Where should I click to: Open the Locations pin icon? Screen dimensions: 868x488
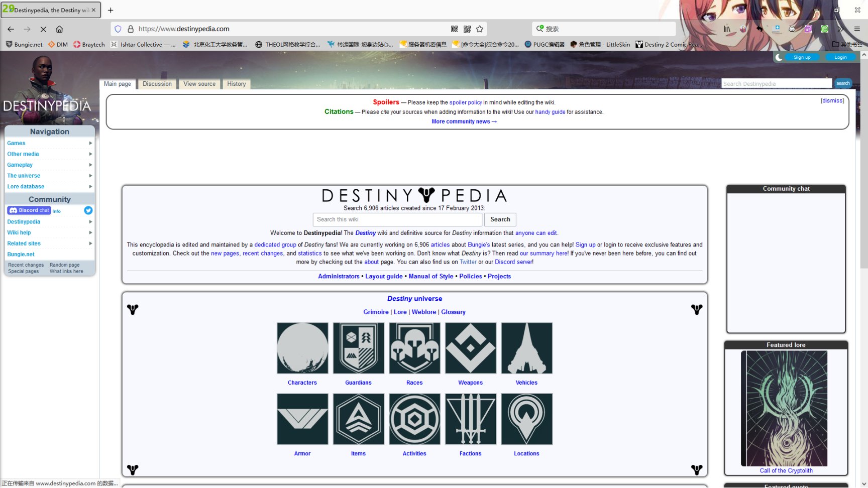coord(526,419)
